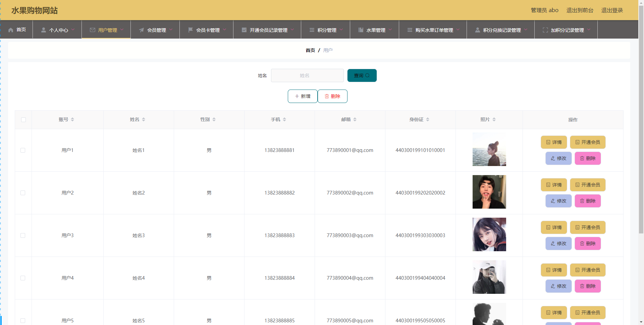Open the 首页 menu item
This screenshot has height=325, width=644.
(x=16, y=30)
